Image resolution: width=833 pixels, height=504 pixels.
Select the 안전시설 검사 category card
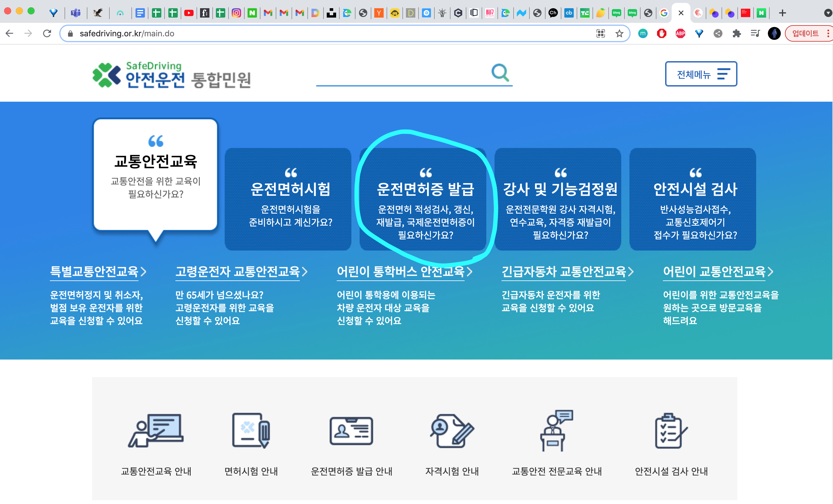693,199
